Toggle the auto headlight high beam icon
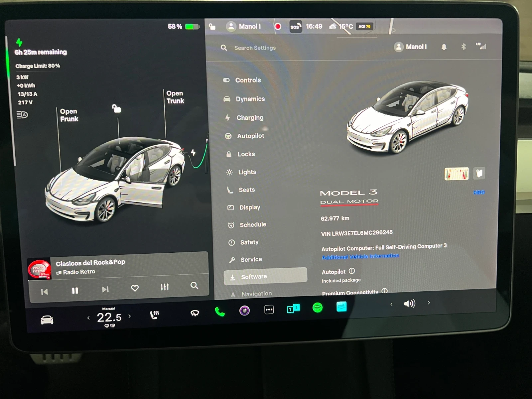 [x=22, y=115]
